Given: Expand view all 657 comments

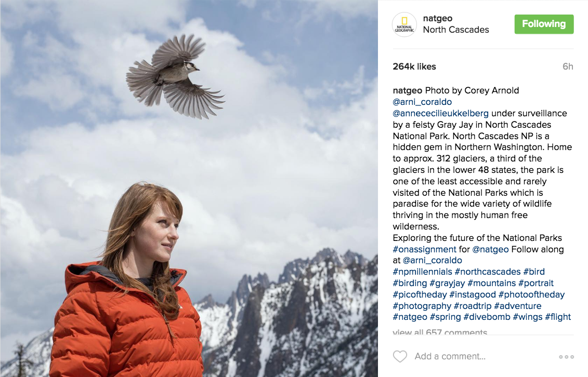Looking at the screenshot, I should pyautogui.click(x=440, y=332).
